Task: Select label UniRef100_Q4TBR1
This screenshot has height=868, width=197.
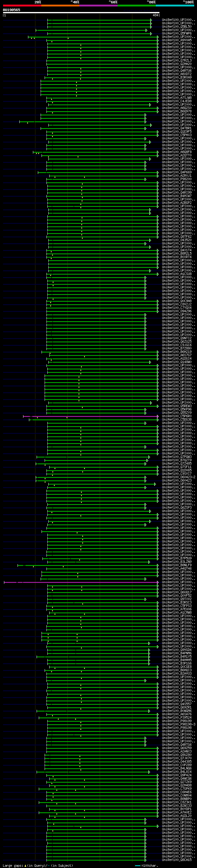Action: click(x=177, y=128)
